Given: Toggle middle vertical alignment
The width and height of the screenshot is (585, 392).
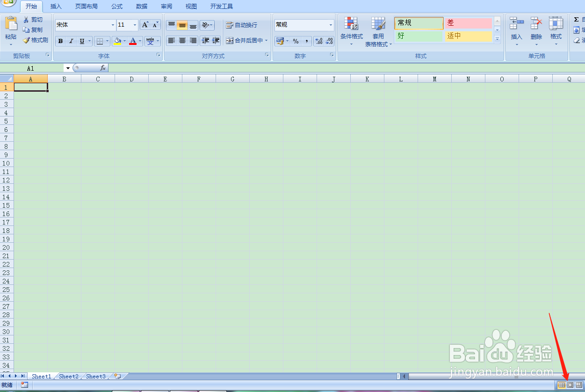Looking at the screenshot, I should tap(182, 25).
